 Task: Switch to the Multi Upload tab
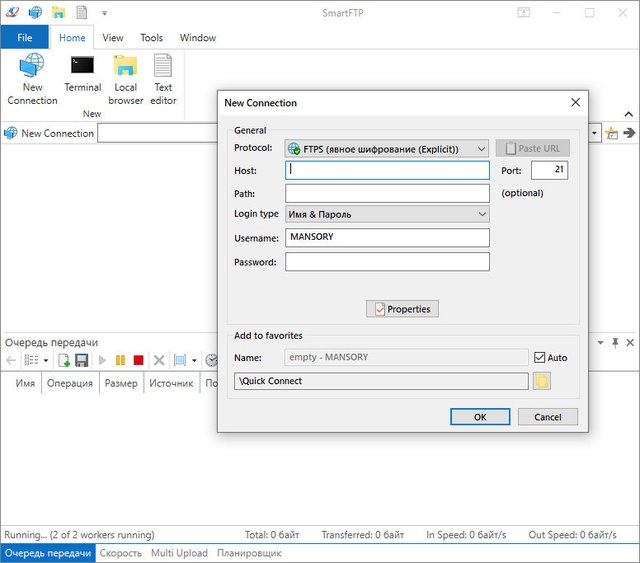coord(179,553)
